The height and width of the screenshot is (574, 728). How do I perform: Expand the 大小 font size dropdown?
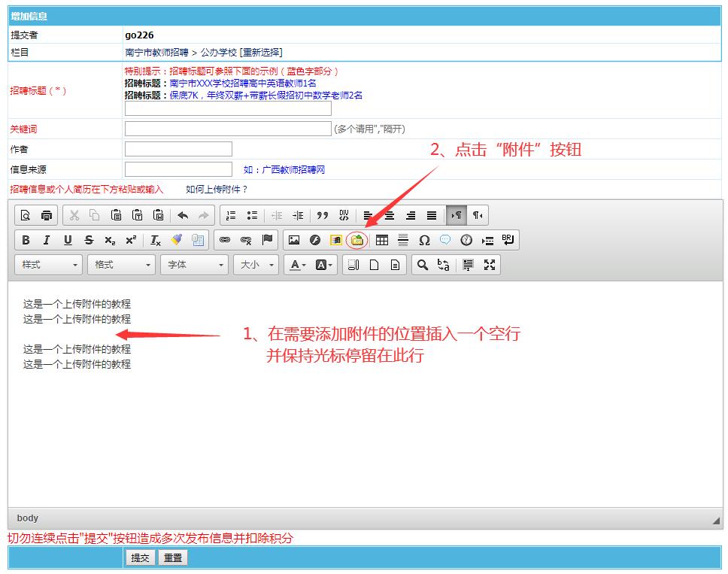pyautogui.click(x=258, y=265)
